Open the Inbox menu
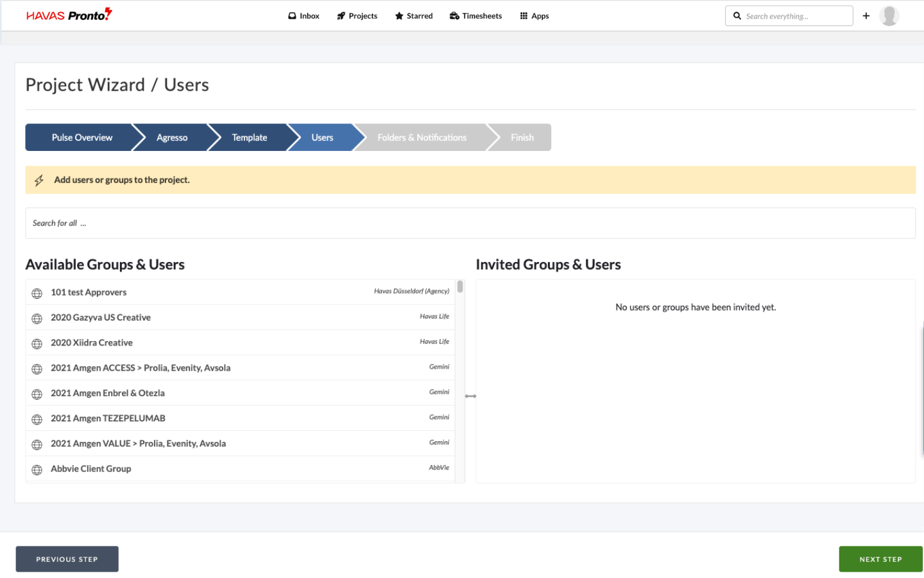Image resolution: width=924 pixels, height=578 pixels. pos(304,16)
